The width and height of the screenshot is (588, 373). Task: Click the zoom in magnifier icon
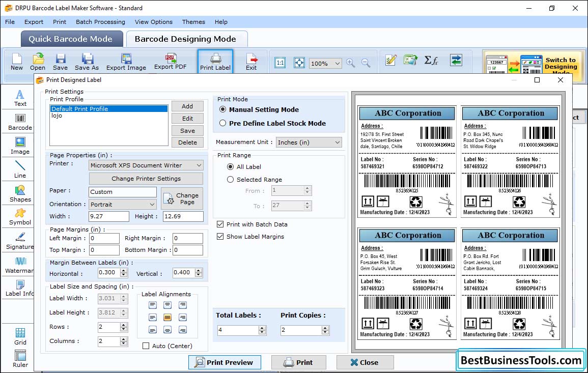pyautogui.click(x=351, y=63)
